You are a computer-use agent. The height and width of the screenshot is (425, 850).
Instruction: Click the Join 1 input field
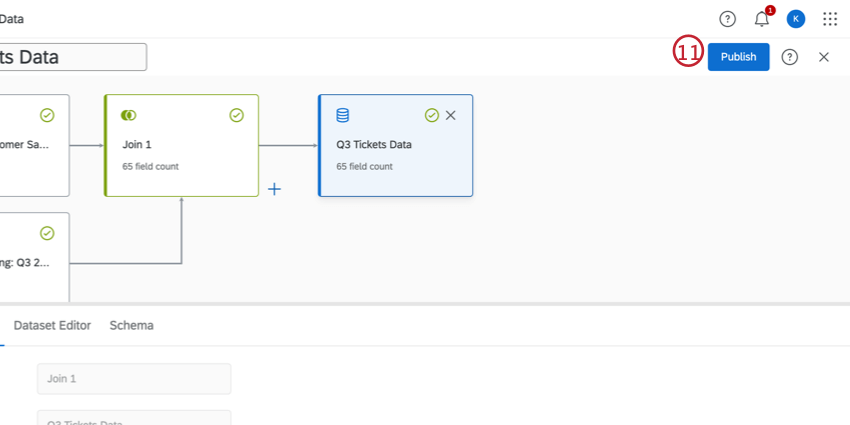click(x=134, y=379)
